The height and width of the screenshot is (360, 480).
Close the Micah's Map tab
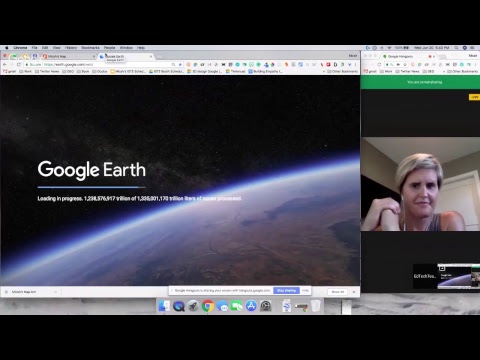tap(93, 56)
